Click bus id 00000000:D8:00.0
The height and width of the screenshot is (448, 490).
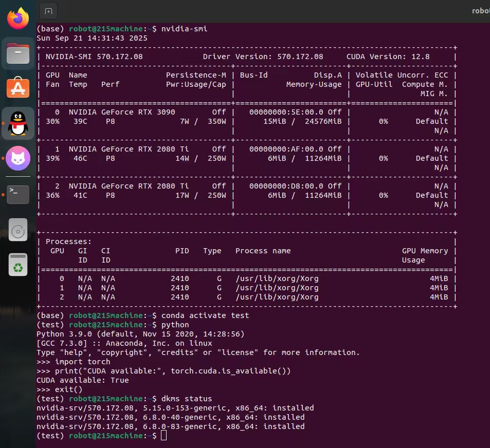[286, 186]
